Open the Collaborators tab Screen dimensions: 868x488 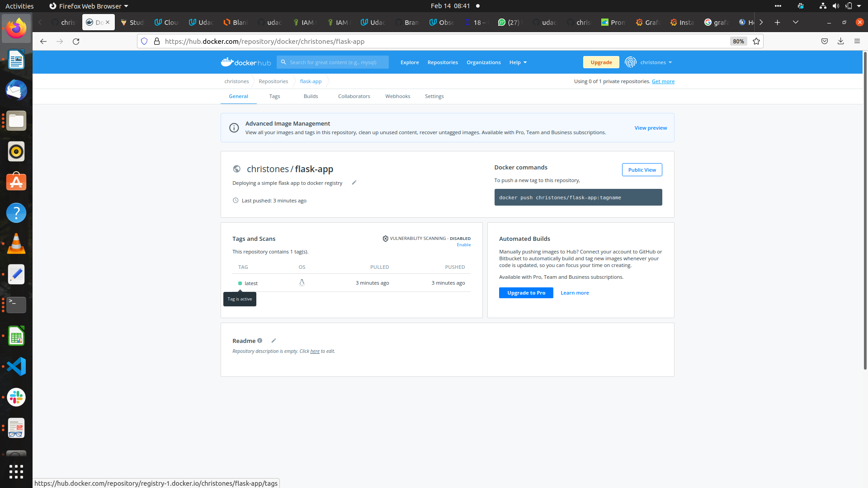pyautogui.click(x=354, y=96)
